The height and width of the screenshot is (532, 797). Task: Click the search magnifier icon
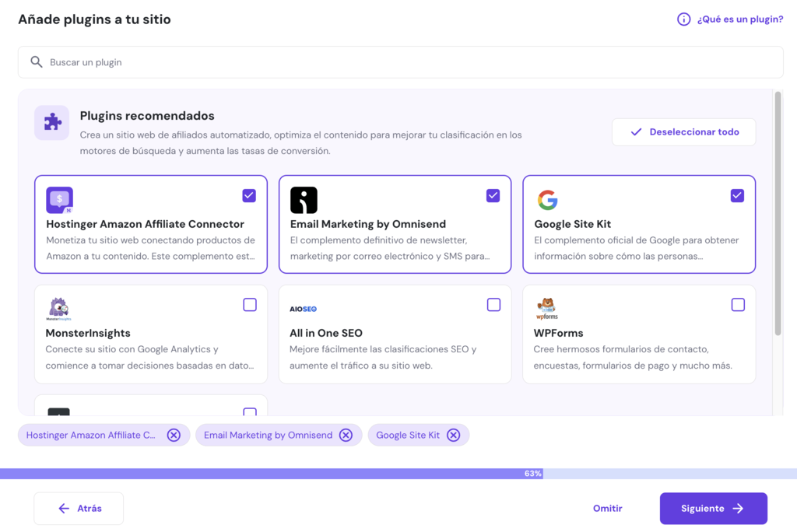36,62
